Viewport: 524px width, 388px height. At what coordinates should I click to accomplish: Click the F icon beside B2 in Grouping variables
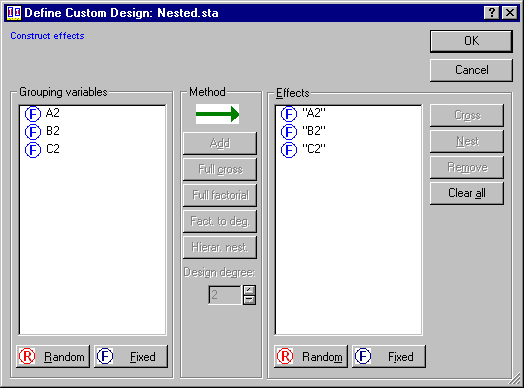(x=33, y=132)
